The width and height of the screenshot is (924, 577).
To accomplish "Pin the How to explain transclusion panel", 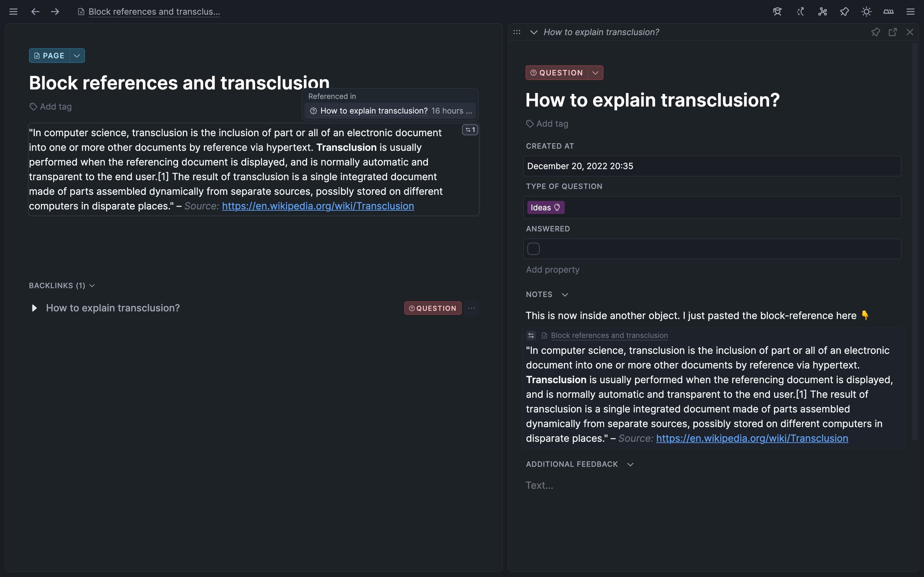I will point(876,32).
